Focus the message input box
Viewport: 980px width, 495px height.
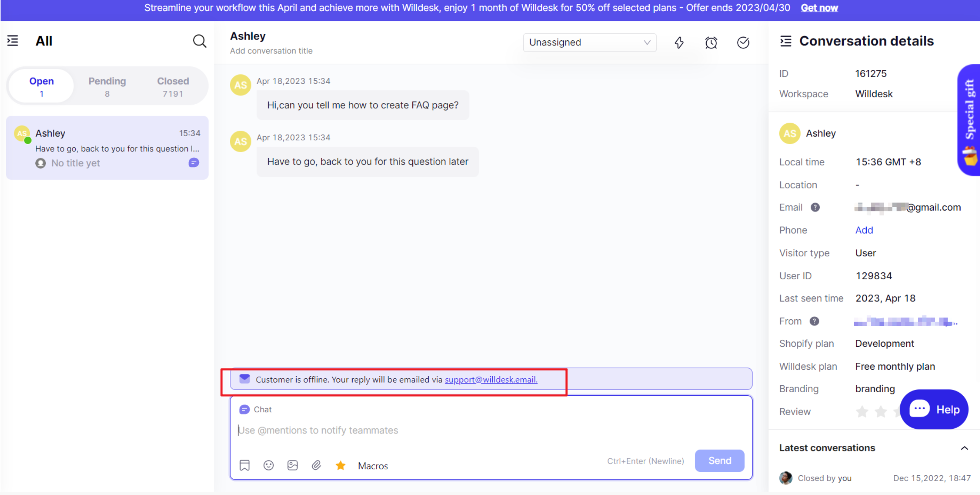490,430
